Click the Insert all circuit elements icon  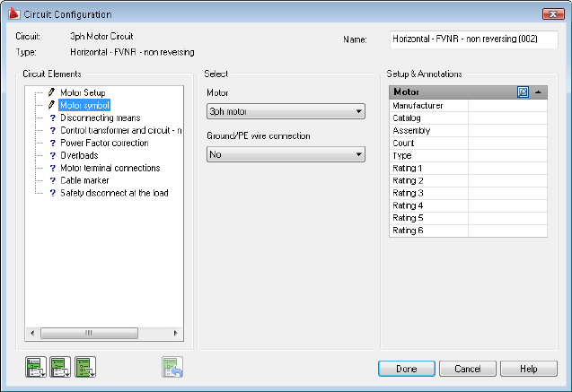pos(85,366)
